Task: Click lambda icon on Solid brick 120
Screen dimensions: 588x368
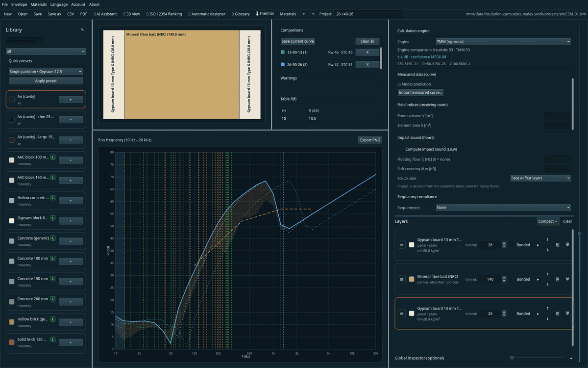Action: [53, 340]
